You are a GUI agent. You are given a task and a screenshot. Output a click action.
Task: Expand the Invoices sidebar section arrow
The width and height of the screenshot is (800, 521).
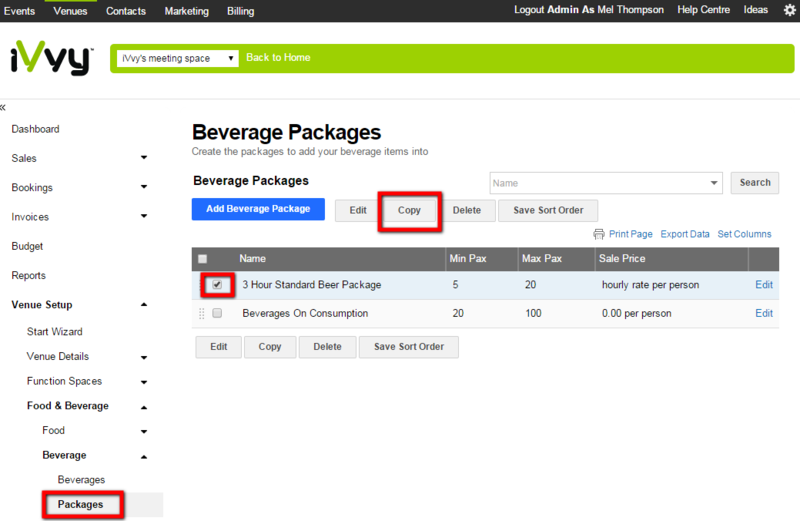pyautogui.click(x=144, y=216)
